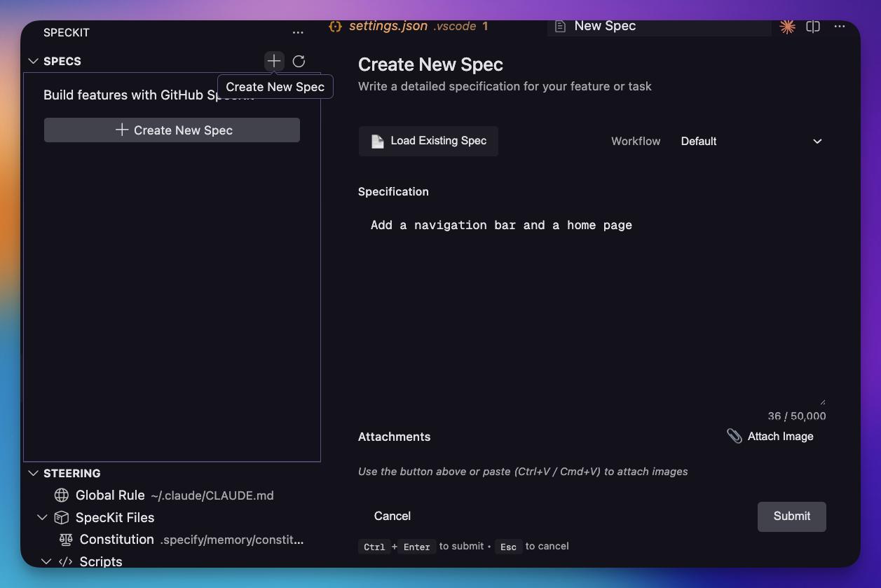Screen dimensions: 881x588
Task: Collapse the STEERING section
Action: point(33,473)
